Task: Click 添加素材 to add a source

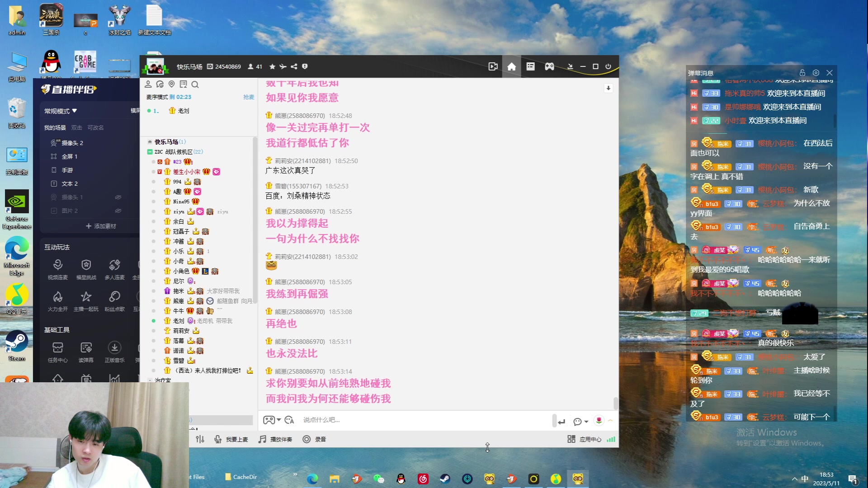Action: pyautogui.click(x=100, y=225)
